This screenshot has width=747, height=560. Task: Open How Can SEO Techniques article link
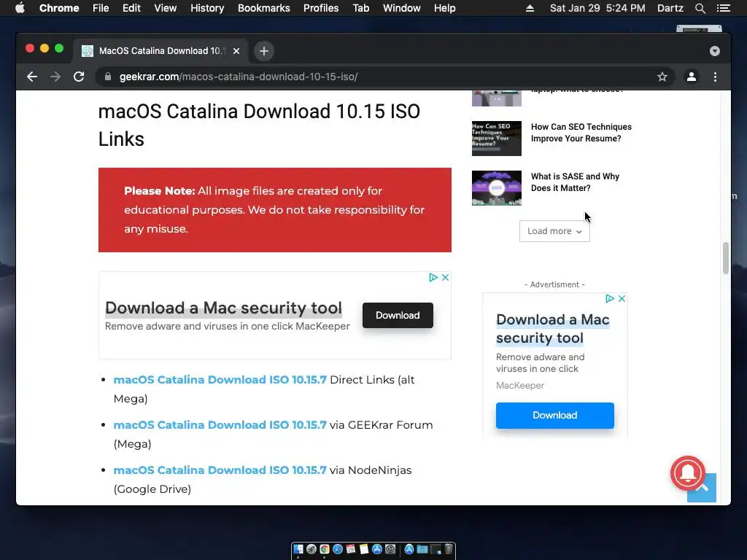click(x=581, y=133)
